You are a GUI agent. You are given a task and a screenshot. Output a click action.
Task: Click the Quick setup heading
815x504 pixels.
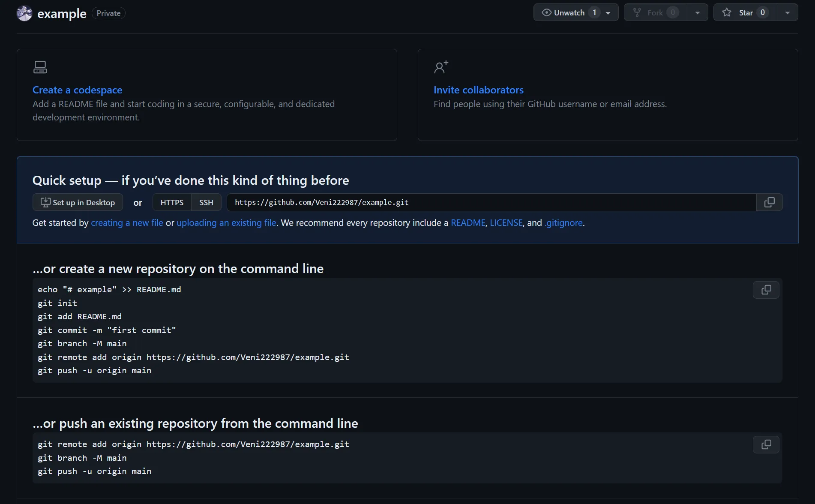click(x=191, y=180)
